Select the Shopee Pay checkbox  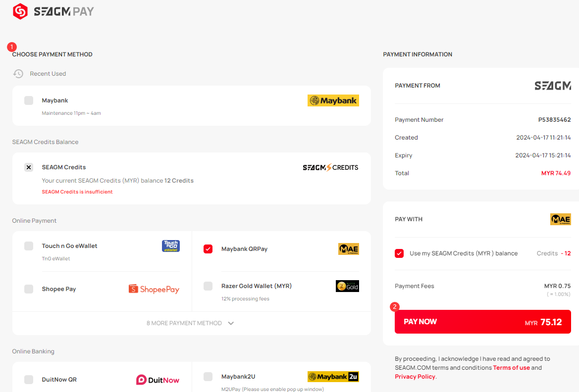29,289
